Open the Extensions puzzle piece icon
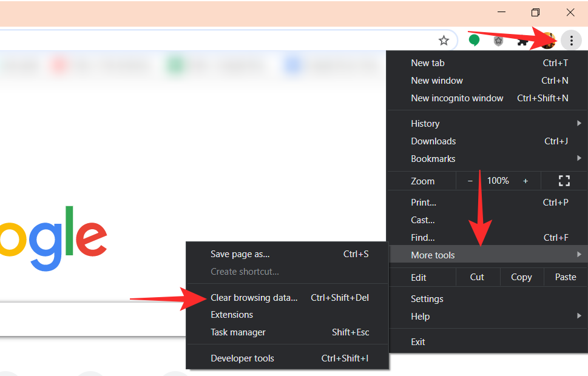Screen dimensions: 588x376 pyautogui.click(x=522, y=41)
